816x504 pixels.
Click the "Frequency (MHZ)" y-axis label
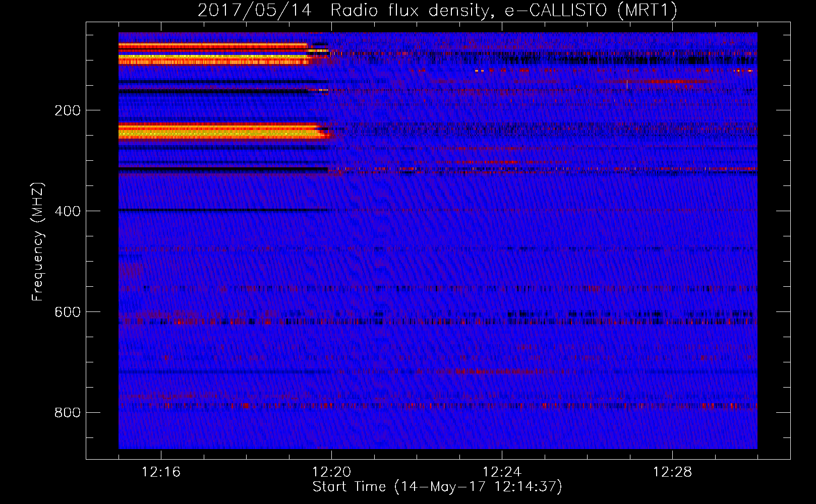tap(38, 242)
